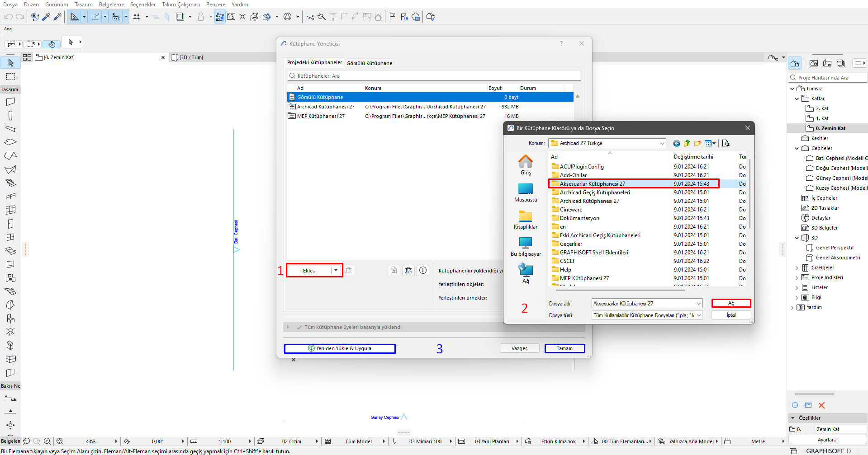The width and height of the screenshot is (868, 455).
Task: Select the Wall tool in the toolbox
Action: (10, 102)
